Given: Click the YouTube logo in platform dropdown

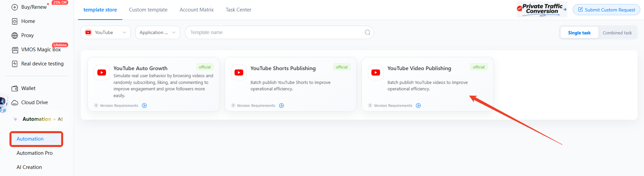Looking at the screenshot, I should click(88, 32).
